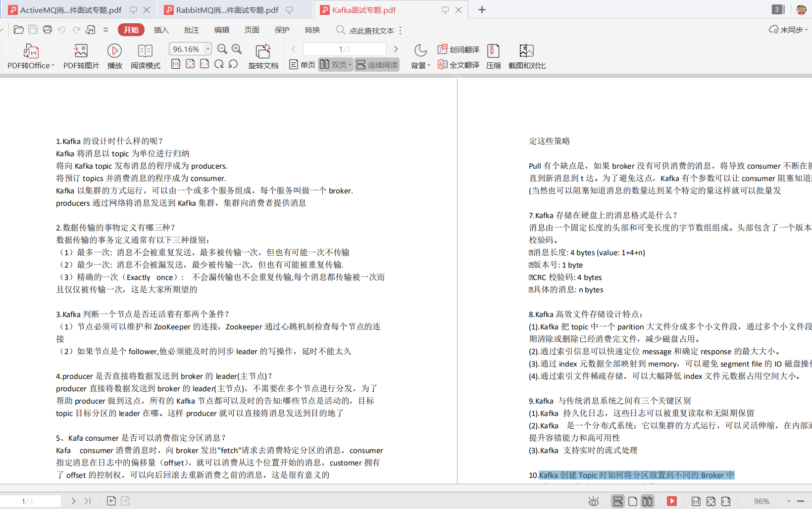Toggle single page icon in status bar
Viewport: 812px width, 509px height.
tap(633, 501)
